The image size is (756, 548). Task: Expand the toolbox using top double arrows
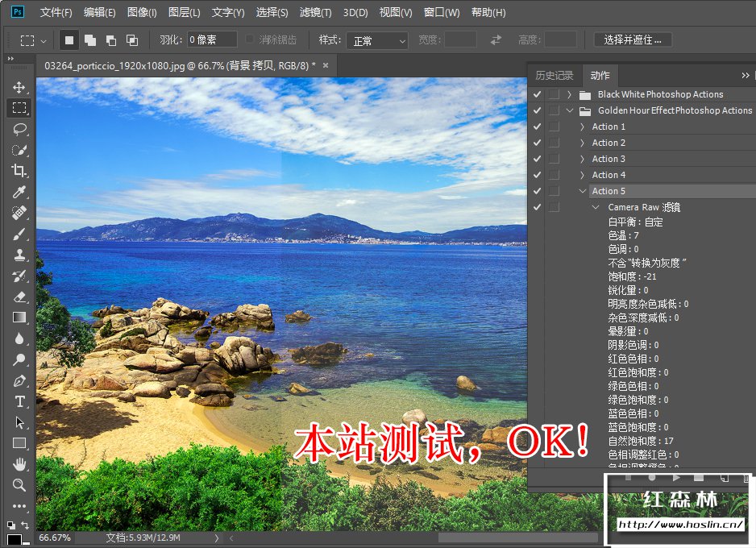[x=10, y=59]
